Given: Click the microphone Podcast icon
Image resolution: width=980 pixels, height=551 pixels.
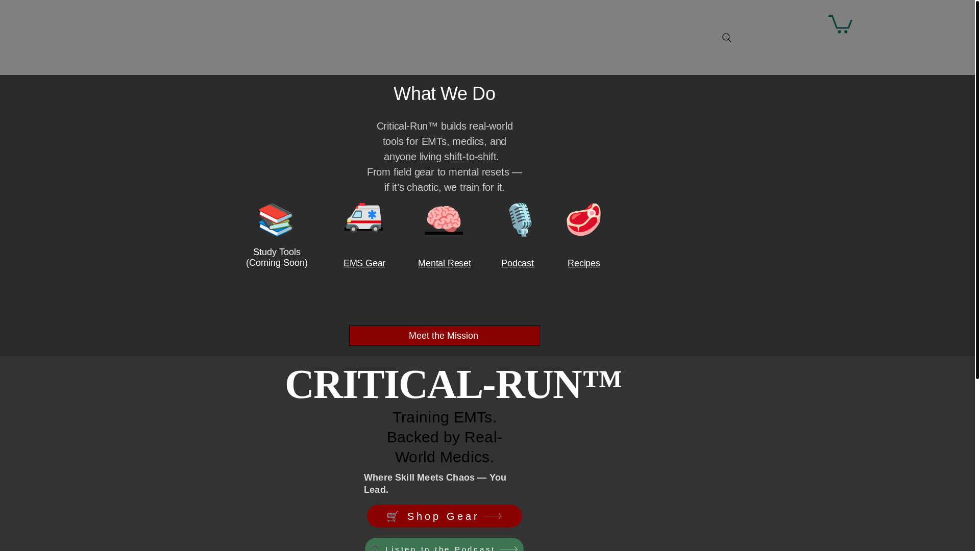Looking at the screenshot, I should click(x=520, y=219).
